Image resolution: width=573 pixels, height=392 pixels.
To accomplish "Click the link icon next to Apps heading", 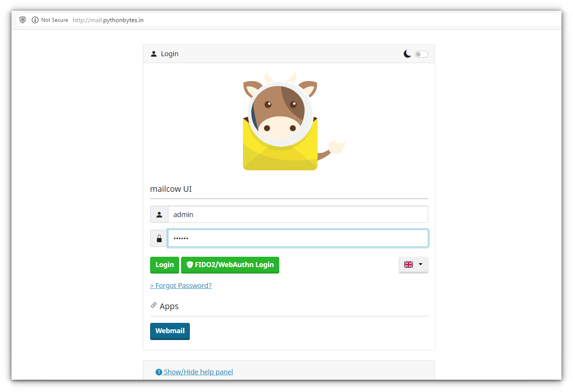I will pos(153,305).
